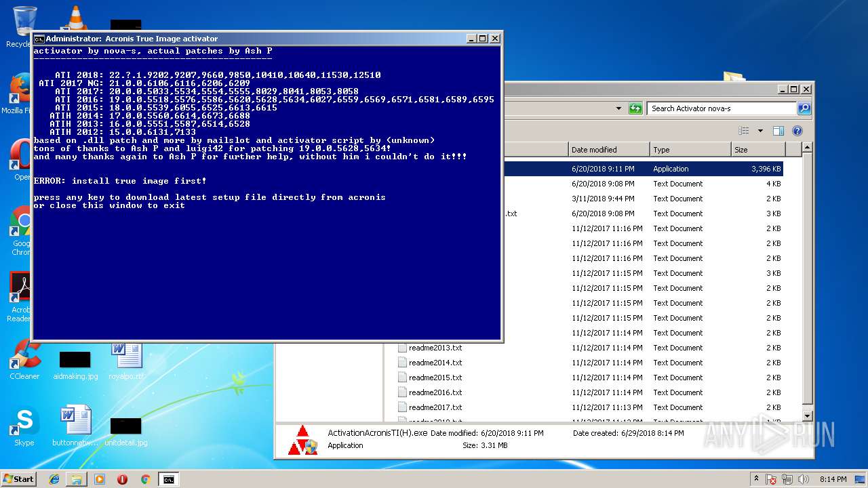This screenshot has height=488, width=868.
Task: Click the Acronis application icon in details pane
Action: point(302,440)
